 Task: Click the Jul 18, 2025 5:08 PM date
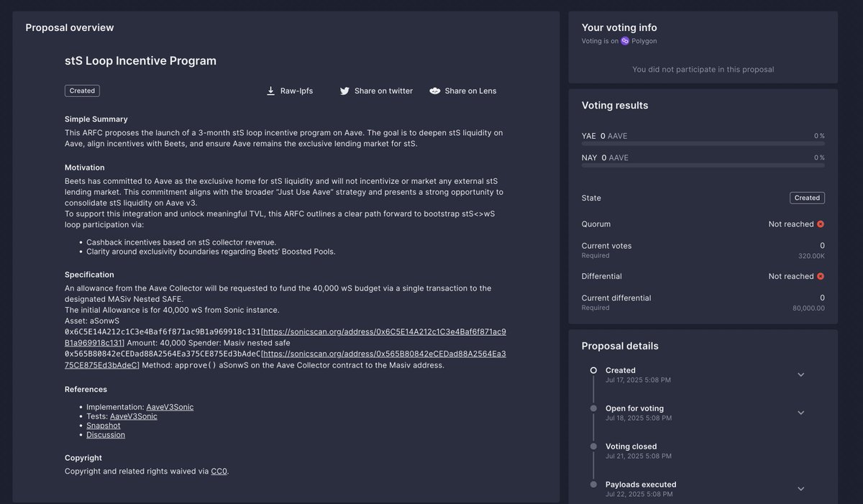(x=639, y=418)
